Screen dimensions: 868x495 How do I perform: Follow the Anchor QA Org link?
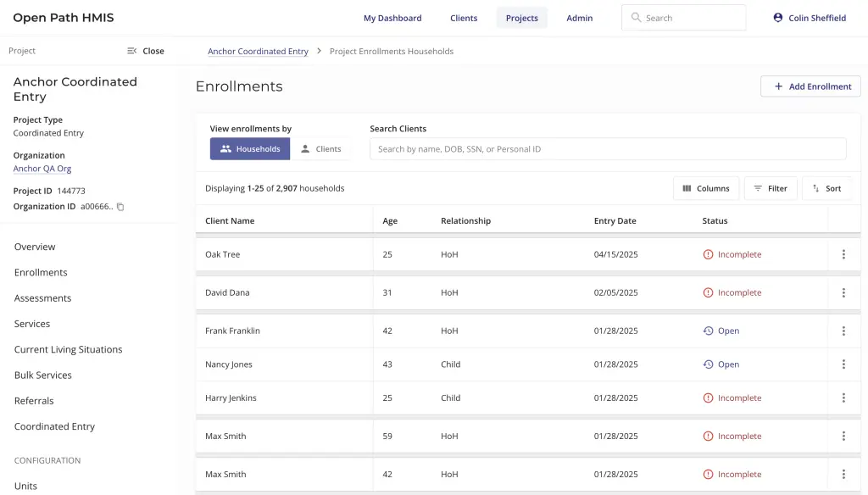click(42, 169)
